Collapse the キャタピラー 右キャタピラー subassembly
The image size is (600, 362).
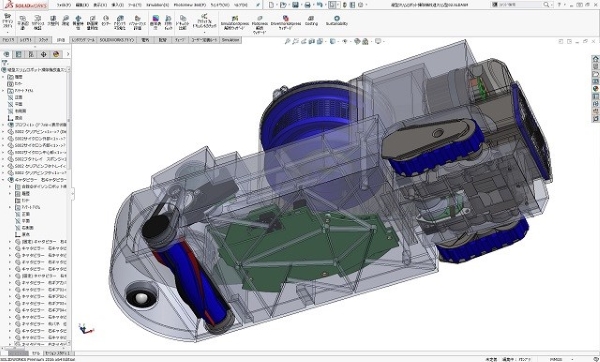3,179
